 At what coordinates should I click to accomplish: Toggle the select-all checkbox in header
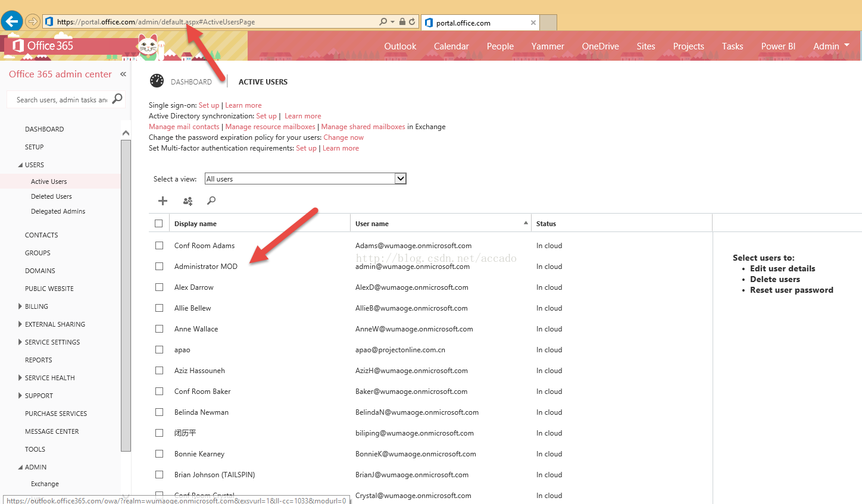[x=158, y=224]
